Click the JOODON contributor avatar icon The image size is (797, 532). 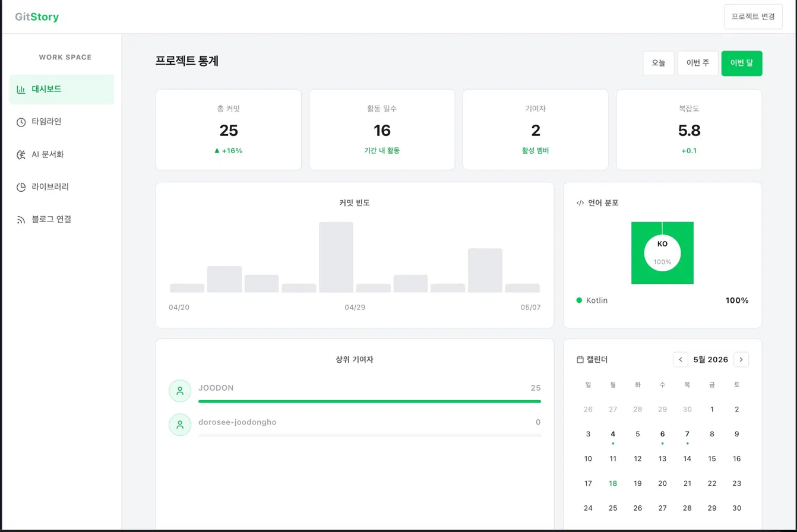tap(180, 391)
